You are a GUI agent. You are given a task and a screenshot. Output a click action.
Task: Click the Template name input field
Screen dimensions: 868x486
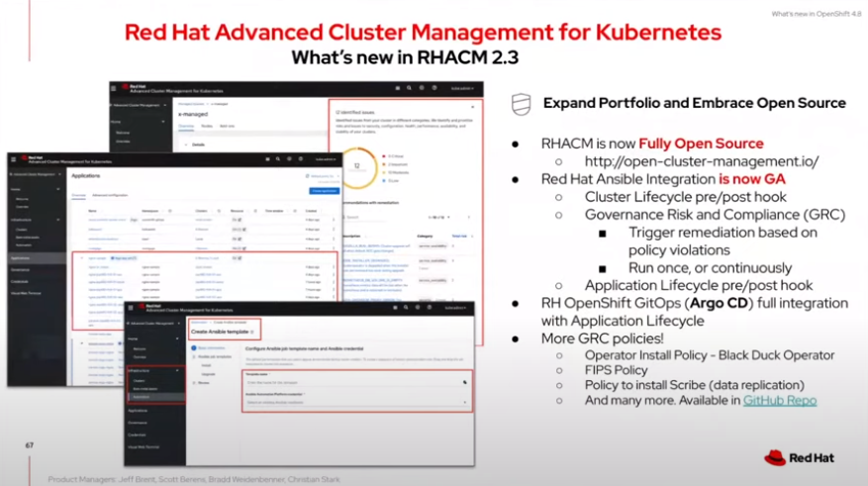point(356,382)
